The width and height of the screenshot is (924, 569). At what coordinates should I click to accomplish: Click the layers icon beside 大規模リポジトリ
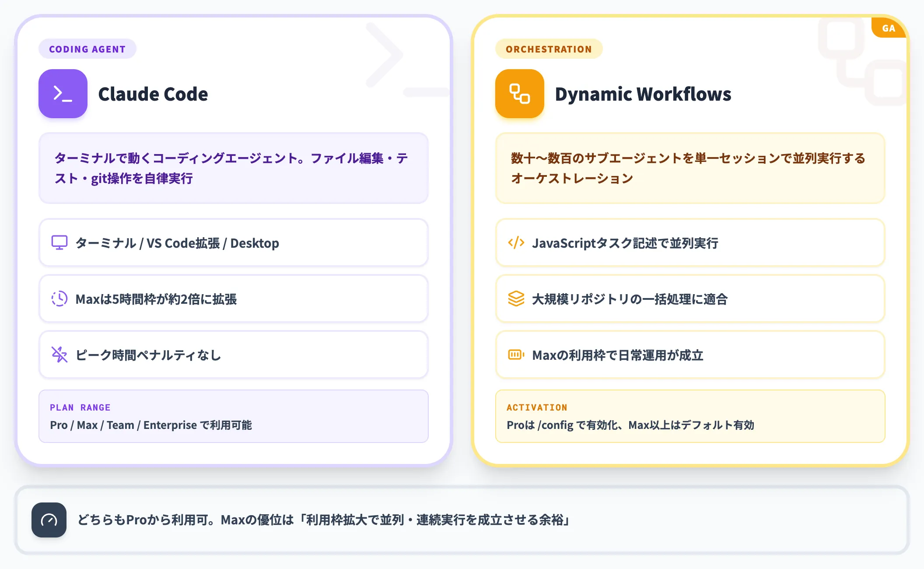(x=516, y=299)
